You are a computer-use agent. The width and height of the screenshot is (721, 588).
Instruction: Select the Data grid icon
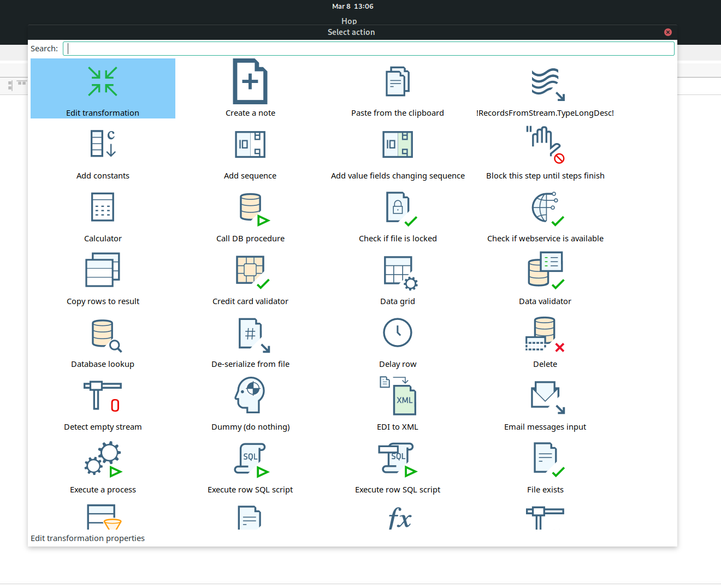(x=399, y=271)
